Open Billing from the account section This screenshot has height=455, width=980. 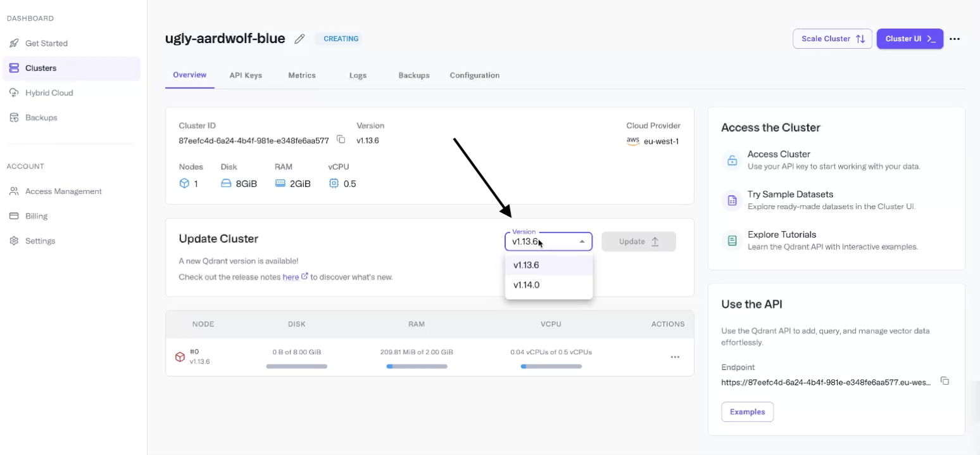coord(36,216)
